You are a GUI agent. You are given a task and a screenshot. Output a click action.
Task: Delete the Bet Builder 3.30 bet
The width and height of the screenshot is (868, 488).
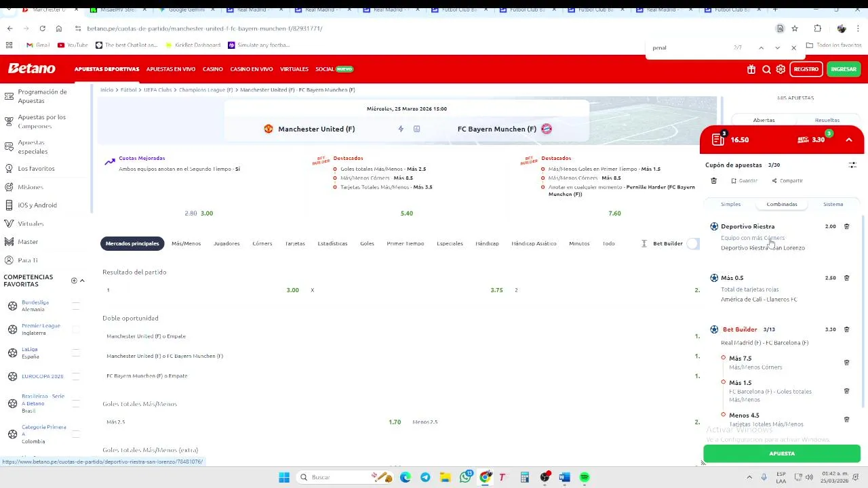coord(846,329)
